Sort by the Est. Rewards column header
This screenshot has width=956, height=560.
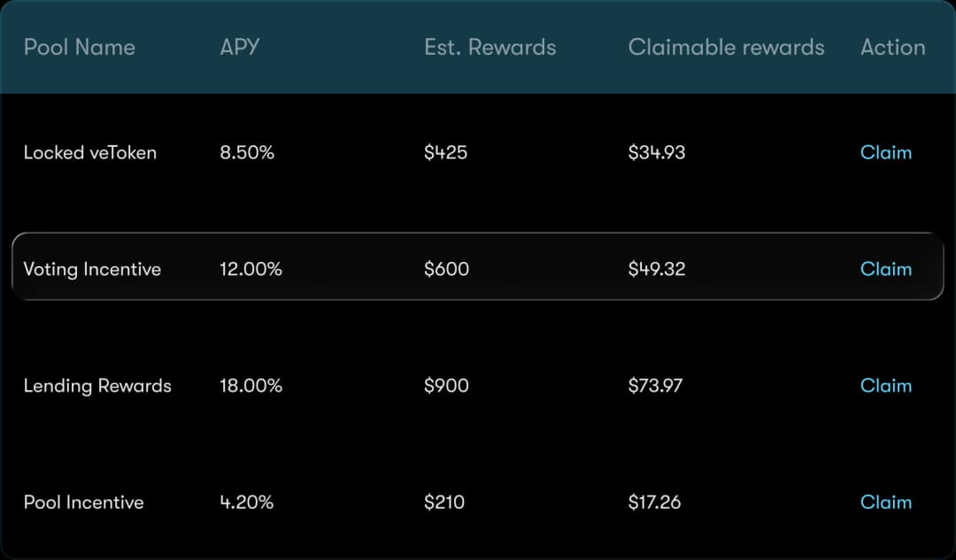(x=490, y=48)
